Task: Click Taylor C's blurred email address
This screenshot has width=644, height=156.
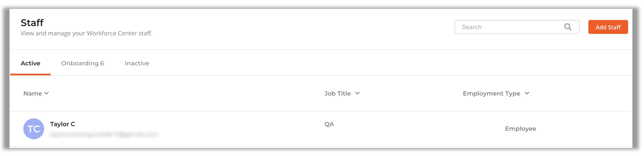Action: coord(104,134)
